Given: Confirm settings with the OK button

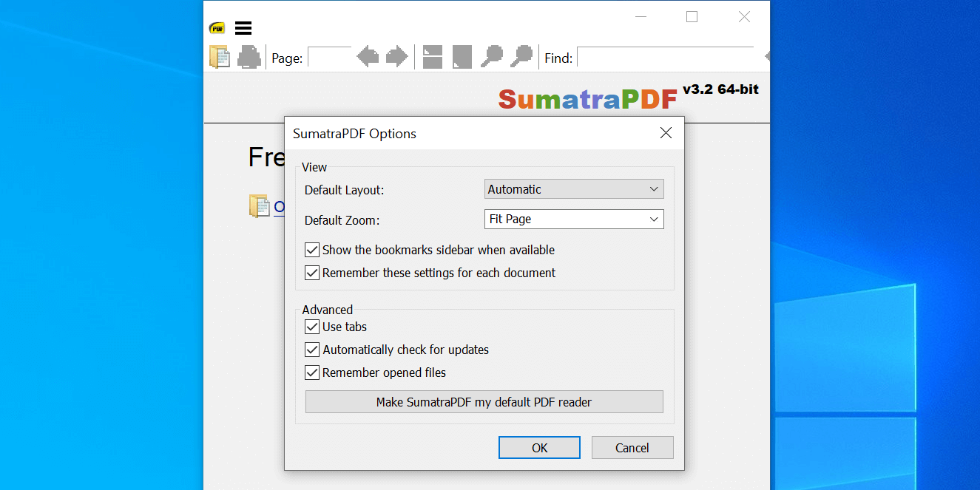Looking at the screenshot, I should [x=539, y=447].
